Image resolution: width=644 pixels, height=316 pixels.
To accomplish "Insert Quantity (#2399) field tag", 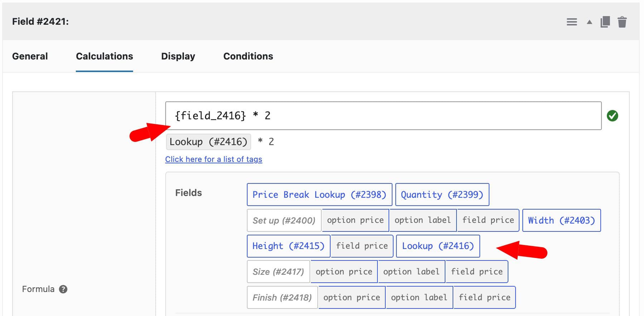I will coord(442,195).
